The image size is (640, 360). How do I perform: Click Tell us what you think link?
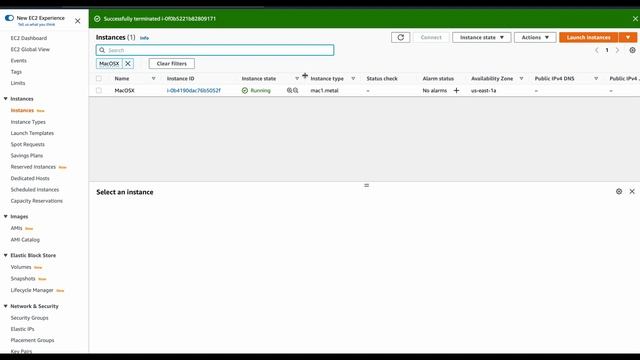point(36,24)
